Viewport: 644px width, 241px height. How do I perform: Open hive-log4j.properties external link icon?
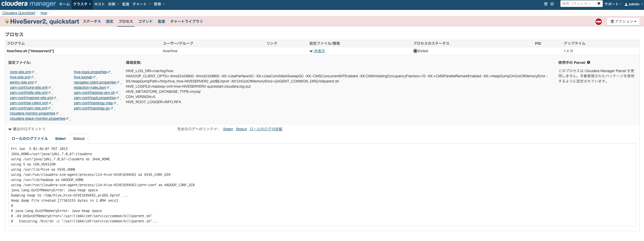[109, 72]
